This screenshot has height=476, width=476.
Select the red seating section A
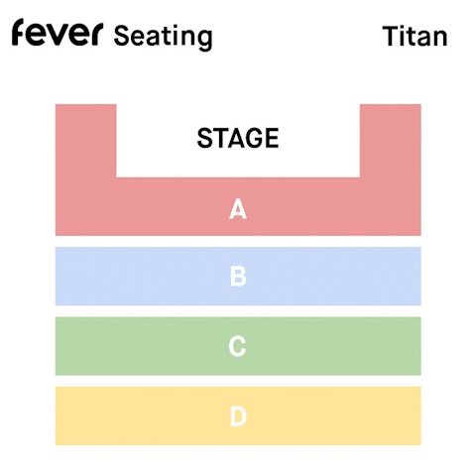(x=238, y=206)
